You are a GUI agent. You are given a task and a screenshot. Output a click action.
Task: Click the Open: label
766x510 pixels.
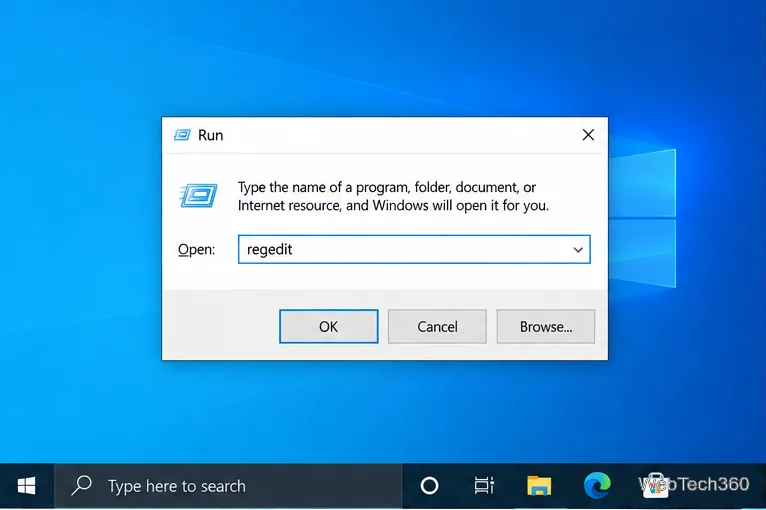[196, 250]
